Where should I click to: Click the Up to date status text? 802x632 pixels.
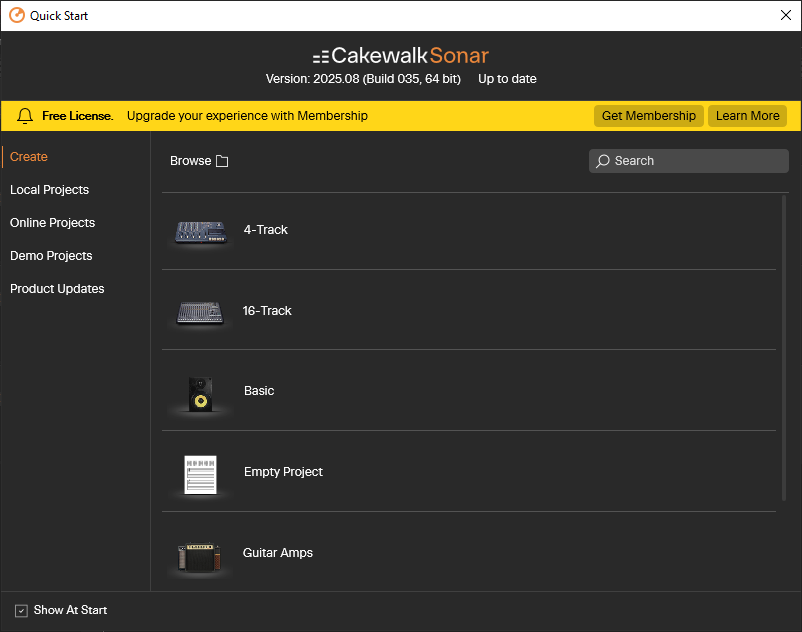point(507,79)
